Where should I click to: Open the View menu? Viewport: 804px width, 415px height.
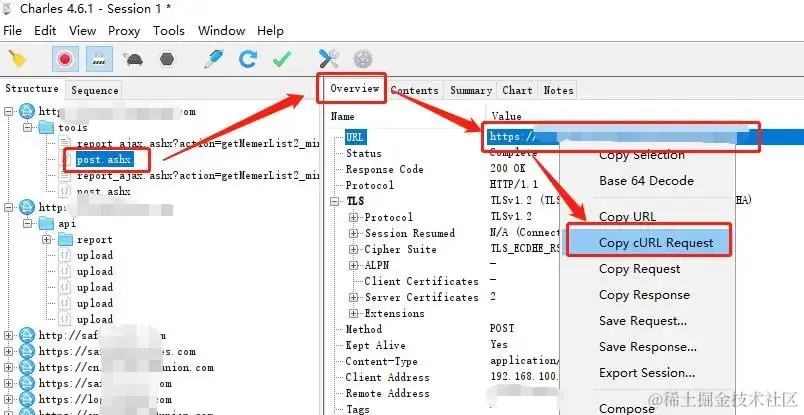click(83, 31)
